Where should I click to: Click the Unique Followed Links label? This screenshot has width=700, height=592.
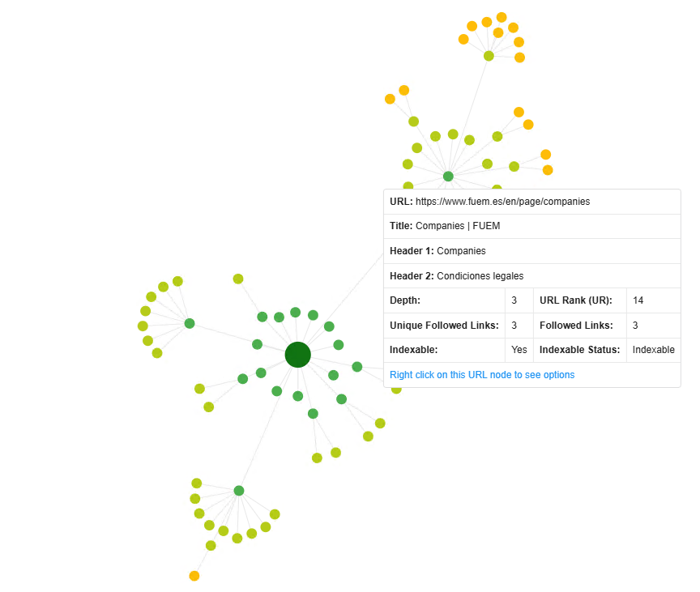444,326
